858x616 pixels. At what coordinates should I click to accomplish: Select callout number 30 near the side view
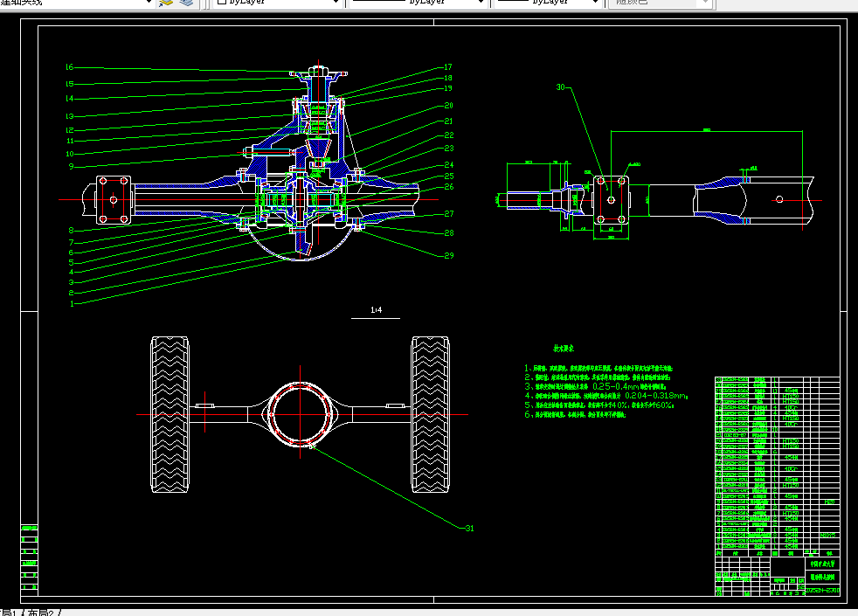click(561, 87)
